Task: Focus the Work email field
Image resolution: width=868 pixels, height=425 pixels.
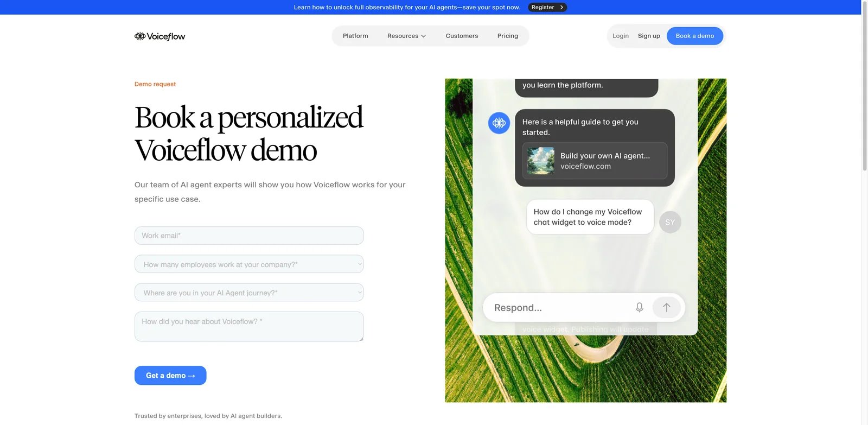Action: coord(249,236)
